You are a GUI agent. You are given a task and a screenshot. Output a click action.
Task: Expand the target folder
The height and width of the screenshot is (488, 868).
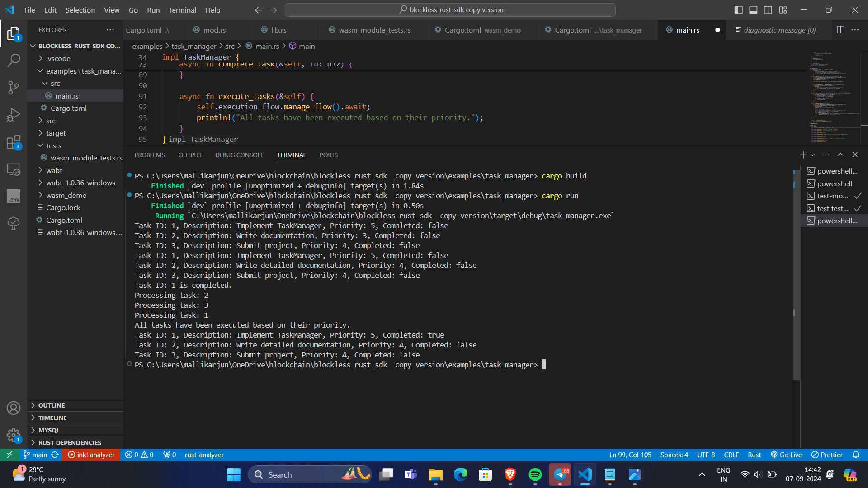point(75,133)
